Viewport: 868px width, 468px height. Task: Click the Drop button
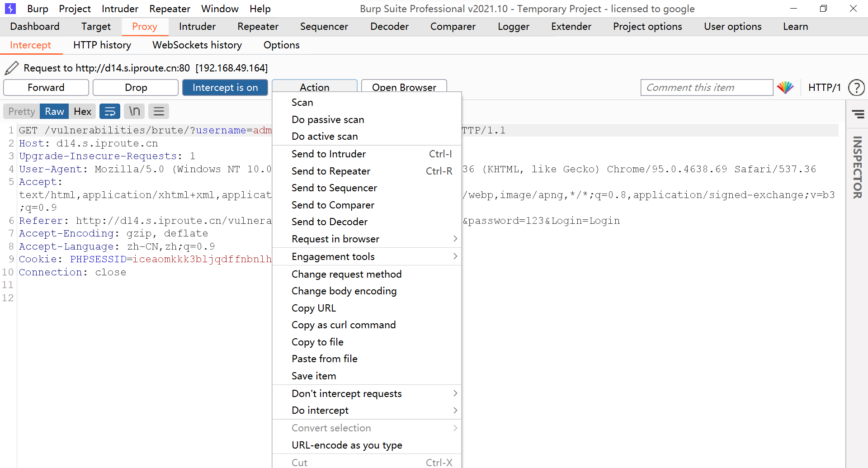(136, 87)
